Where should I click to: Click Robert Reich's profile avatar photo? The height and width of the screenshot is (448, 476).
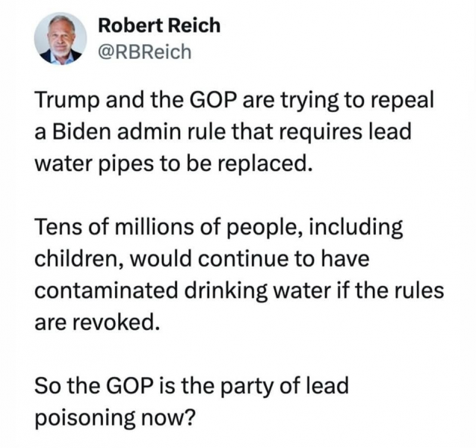point(61,38)
